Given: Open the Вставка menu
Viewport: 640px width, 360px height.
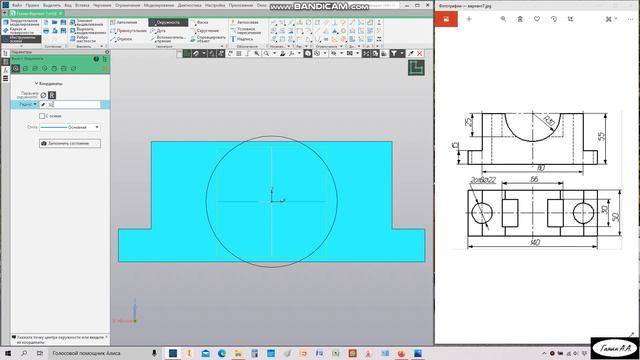Looking at the screenshot, I should pyautogui.click(x=82, y=5).
